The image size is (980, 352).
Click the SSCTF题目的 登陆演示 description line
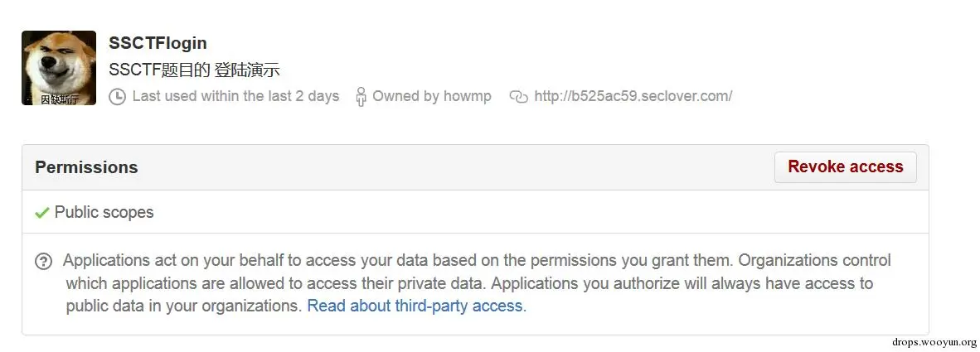pyautogui.click(x=194, y=70)
